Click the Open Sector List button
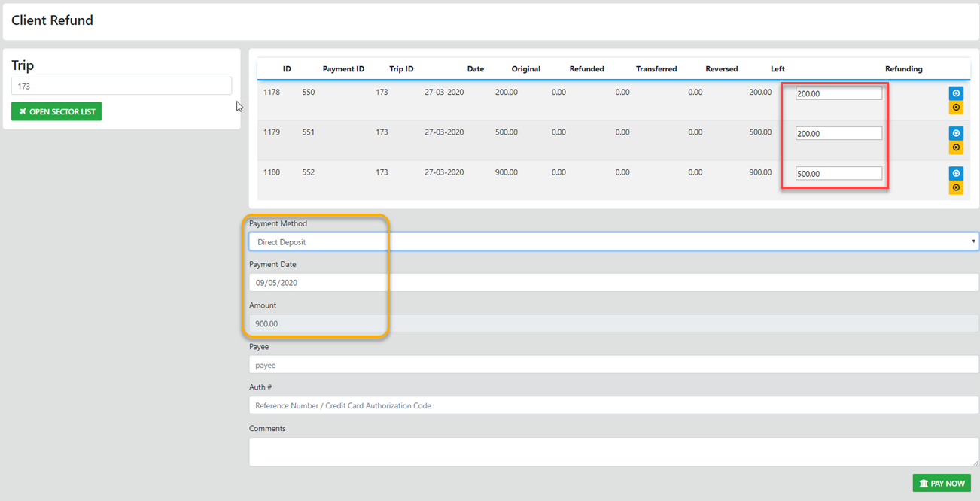980x501 pixels. pyautogui.click(x=56, y=112)
